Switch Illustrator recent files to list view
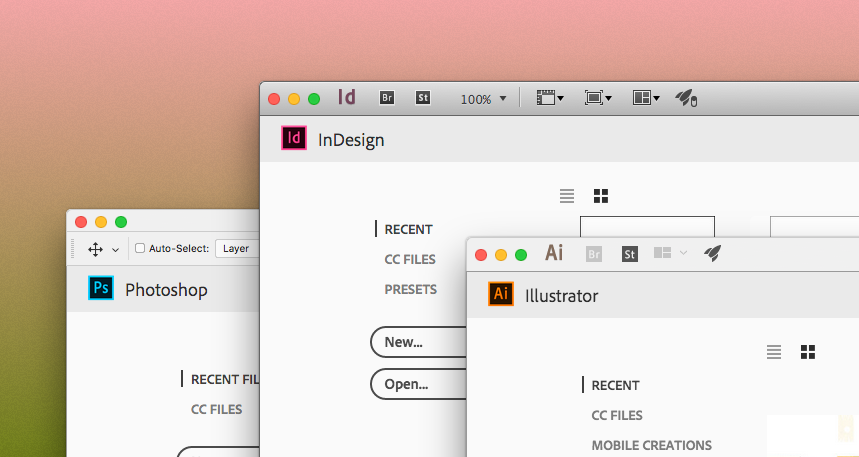Screen dimensions: 859x457 coord(774,352)
